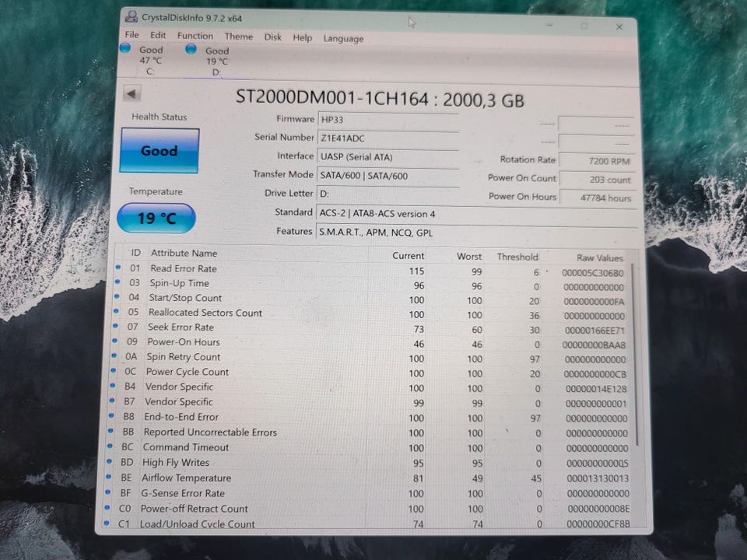This screenshot has height=560, width=747.
Task: Click the CrystalDiskInfo app icon in title bar
Action: pos(131,16)
